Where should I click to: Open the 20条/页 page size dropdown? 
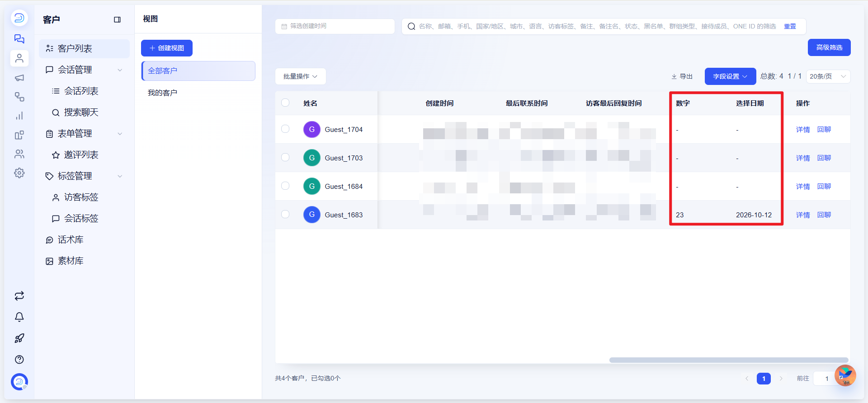(x=828, y=76)
